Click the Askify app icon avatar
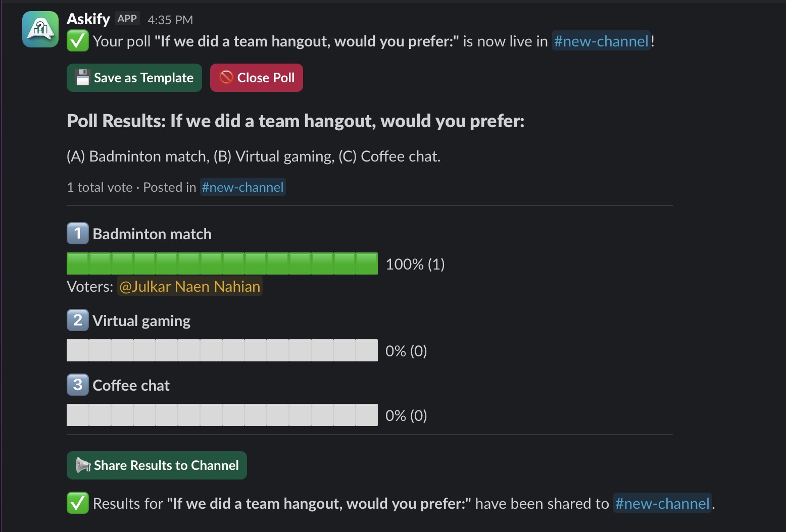786x532 pixels. [x=39, y=29]
